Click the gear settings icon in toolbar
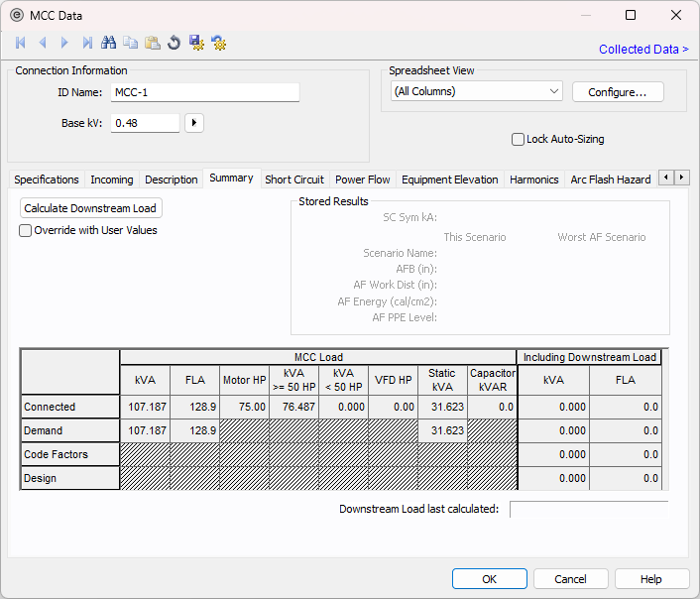This screenshot has width=700, height=599. click(x=219, y=43)
